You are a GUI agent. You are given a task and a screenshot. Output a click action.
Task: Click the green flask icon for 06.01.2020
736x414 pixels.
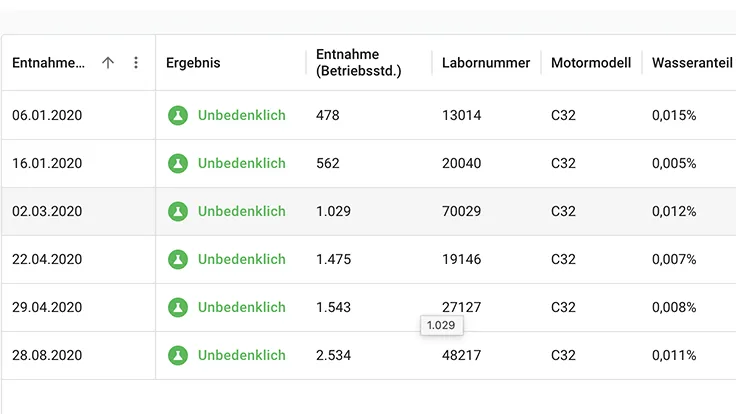[178, 115]
